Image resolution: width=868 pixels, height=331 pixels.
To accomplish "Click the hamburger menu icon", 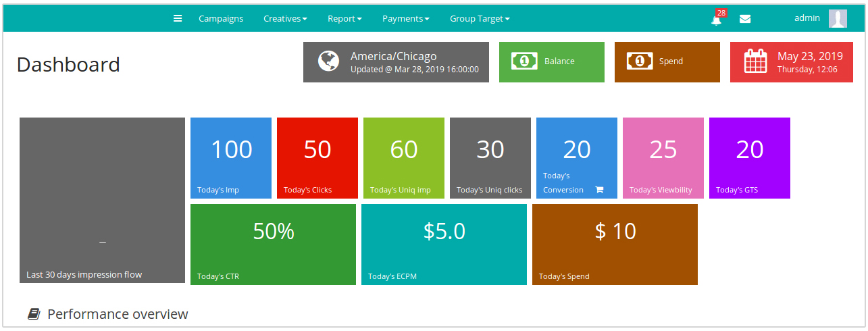I will tap(178, 18).
